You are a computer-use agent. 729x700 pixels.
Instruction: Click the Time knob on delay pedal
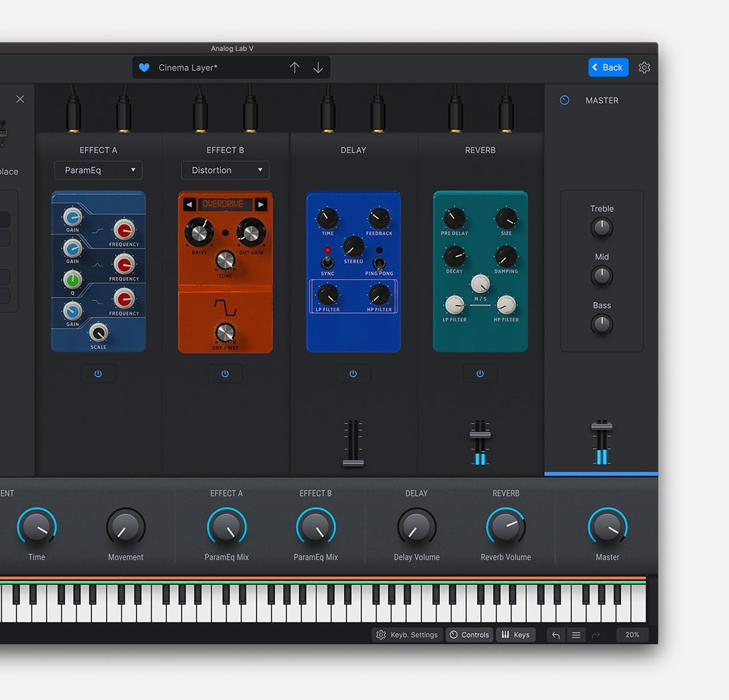point(327,217)
